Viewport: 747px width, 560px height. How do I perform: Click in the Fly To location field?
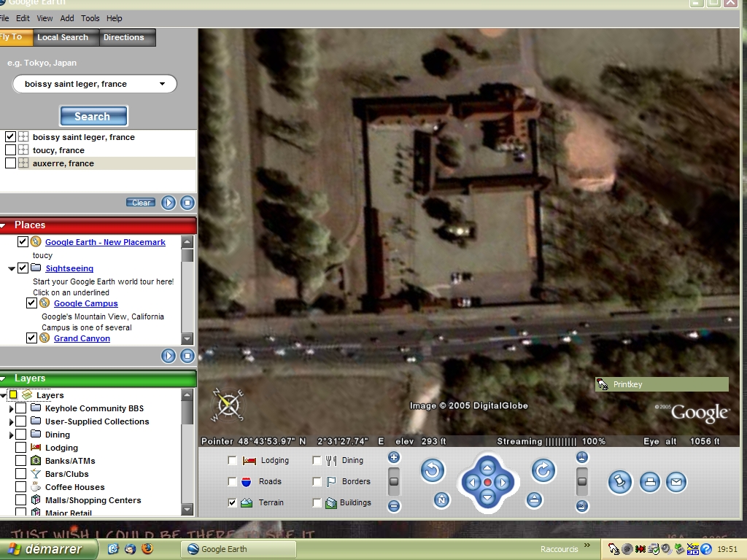[94, 84]
